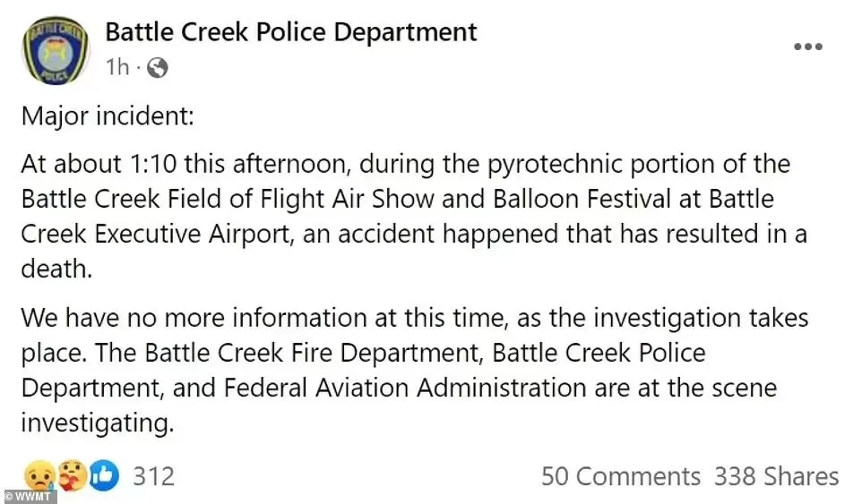
Task: Click the 1h post timestamp
Action: (117, 67)
